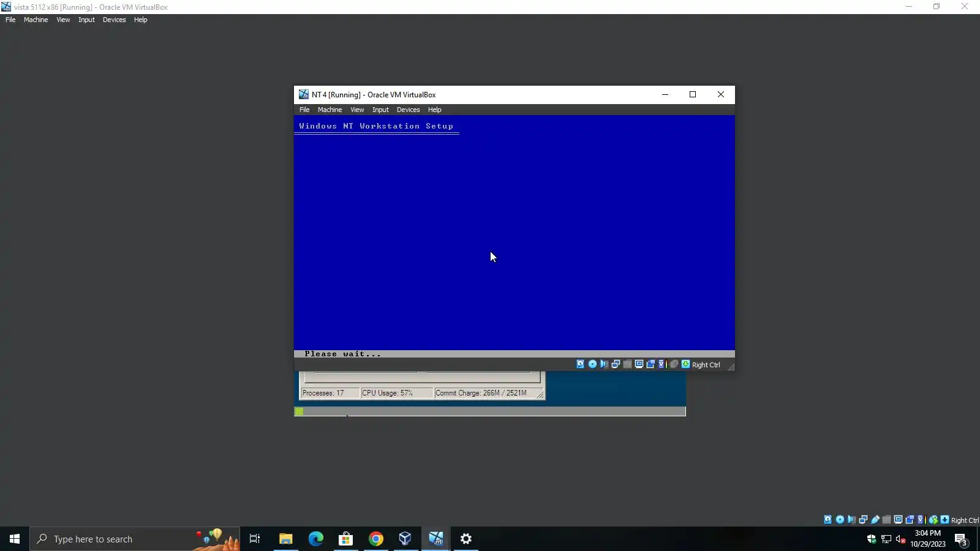980x551 pixels.
Task: Click optical disc indicator in NT 4 status bar
Action: click(592, 364)
